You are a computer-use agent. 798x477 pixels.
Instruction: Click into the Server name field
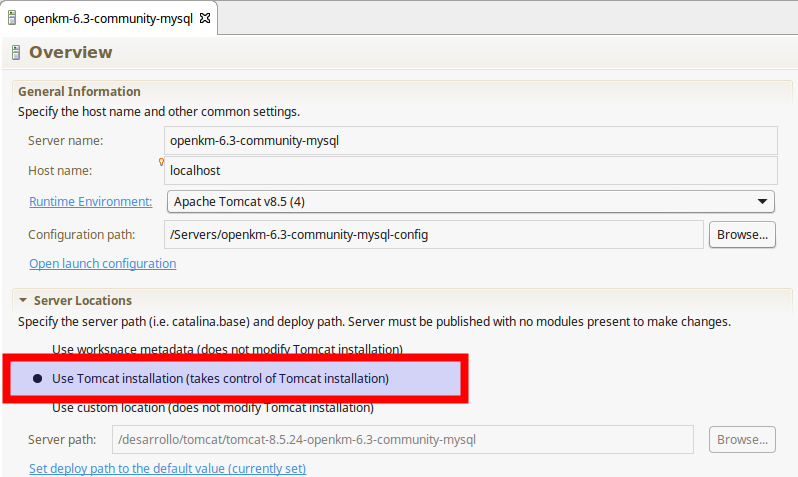click(x=470, y=140)
